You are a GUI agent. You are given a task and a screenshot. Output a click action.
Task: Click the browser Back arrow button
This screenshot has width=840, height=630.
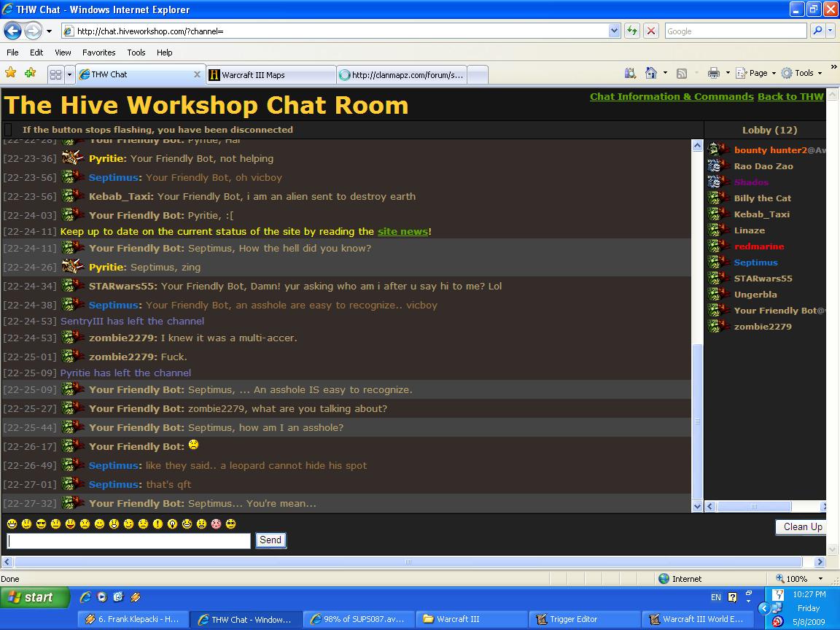tap(13, 31)
